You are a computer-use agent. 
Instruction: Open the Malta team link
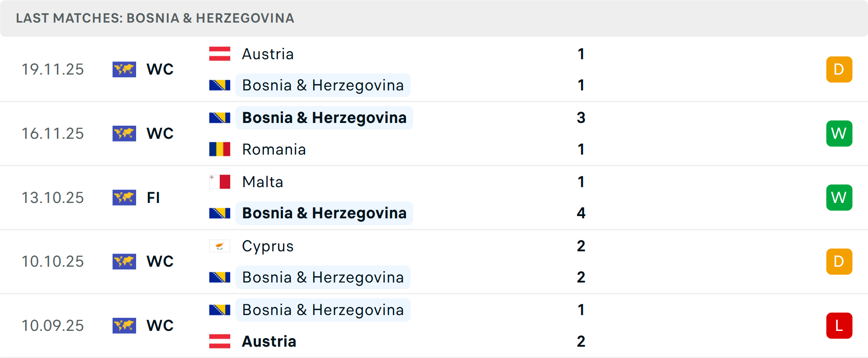click(263, 182)
